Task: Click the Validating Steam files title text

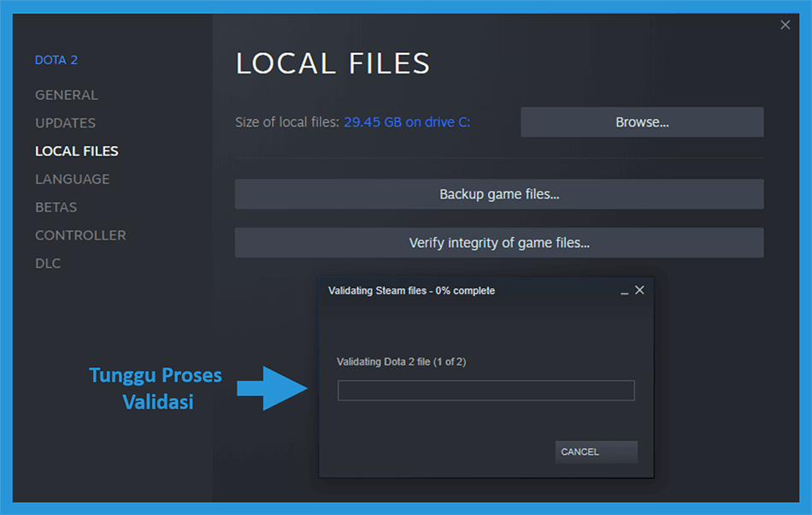Action: [x=411, y=291]
